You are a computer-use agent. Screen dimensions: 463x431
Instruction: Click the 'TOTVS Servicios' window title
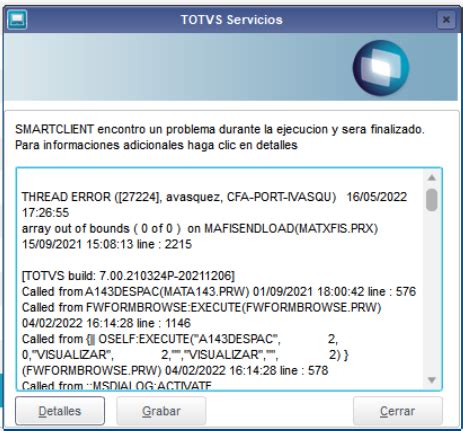[x=232, y=20]
